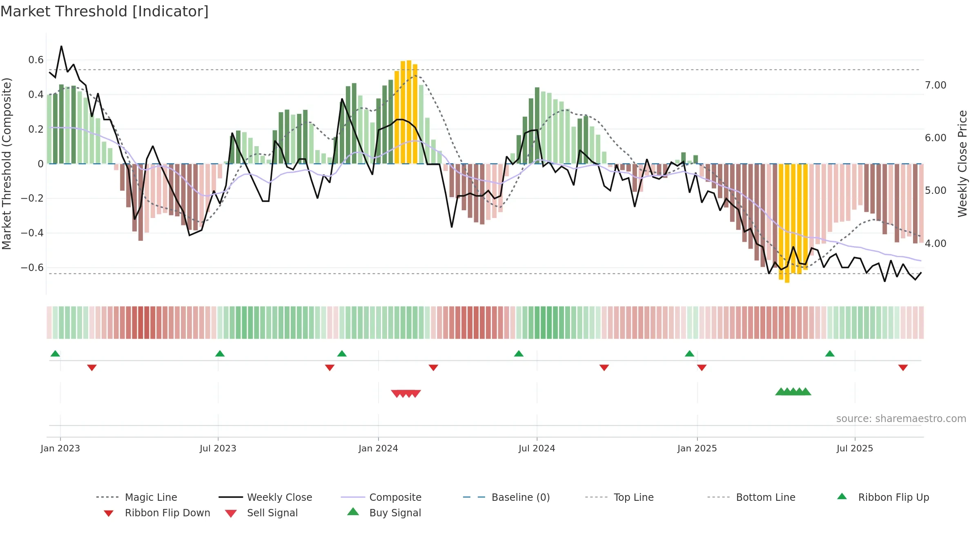Click the red Ribbon Flip Down marker in Feb 2023
The width and height of the screenshot is (980, 551).
coord(92,368)
